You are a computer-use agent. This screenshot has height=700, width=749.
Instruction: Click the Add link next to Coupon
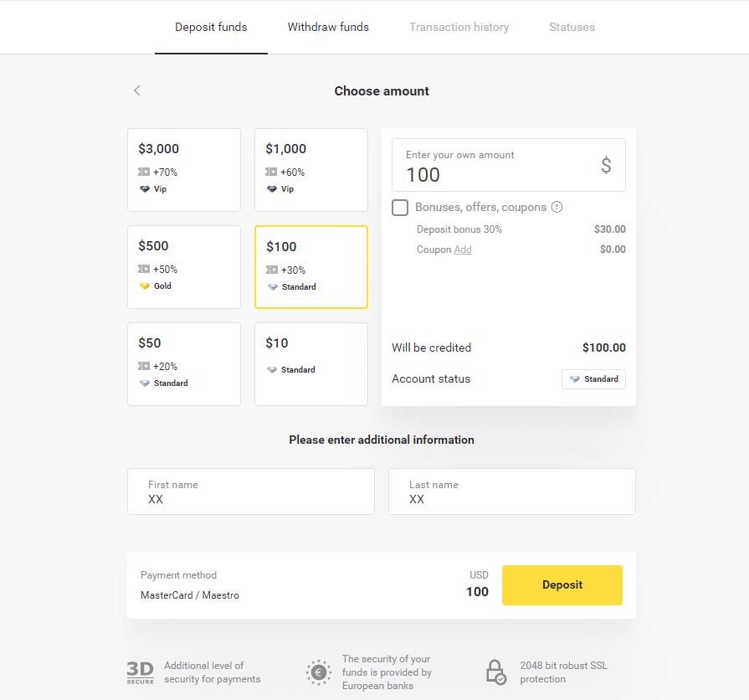461,250
